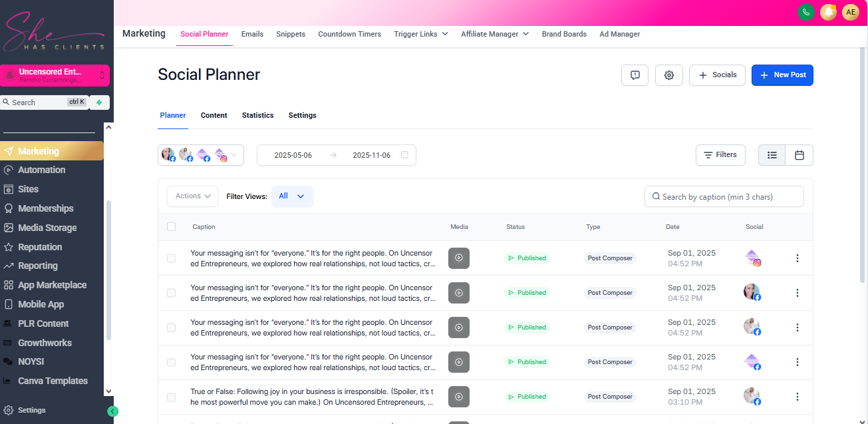Tick the checkbox for the first post

tap(172, 258)
